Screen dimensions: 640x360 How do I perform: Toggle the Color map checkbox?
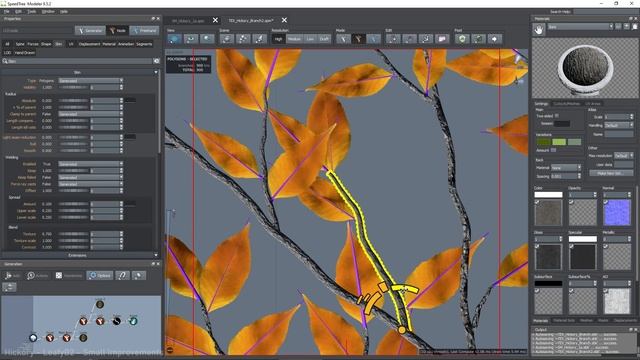pos(537,202)
